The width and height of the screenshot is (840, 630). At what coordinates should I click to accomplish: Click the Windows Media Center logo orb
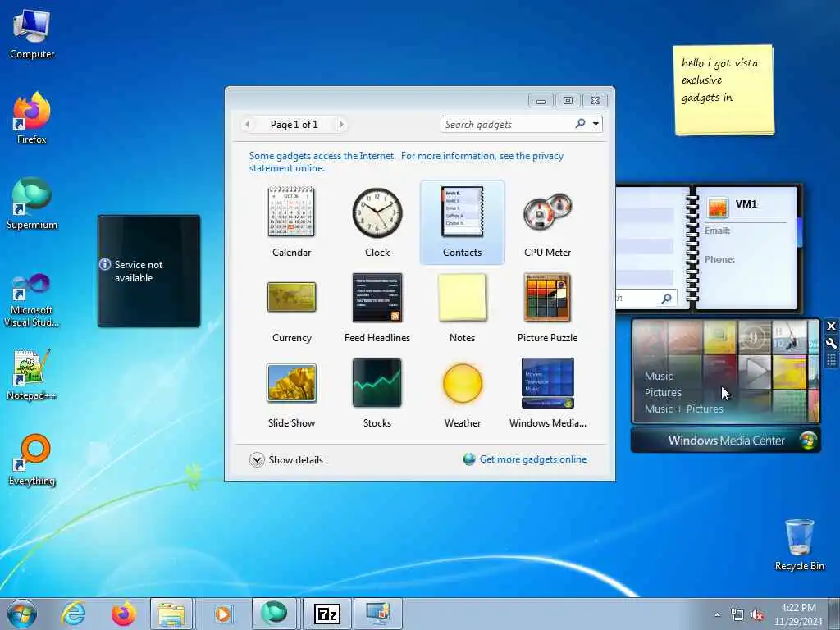point(808,441)
